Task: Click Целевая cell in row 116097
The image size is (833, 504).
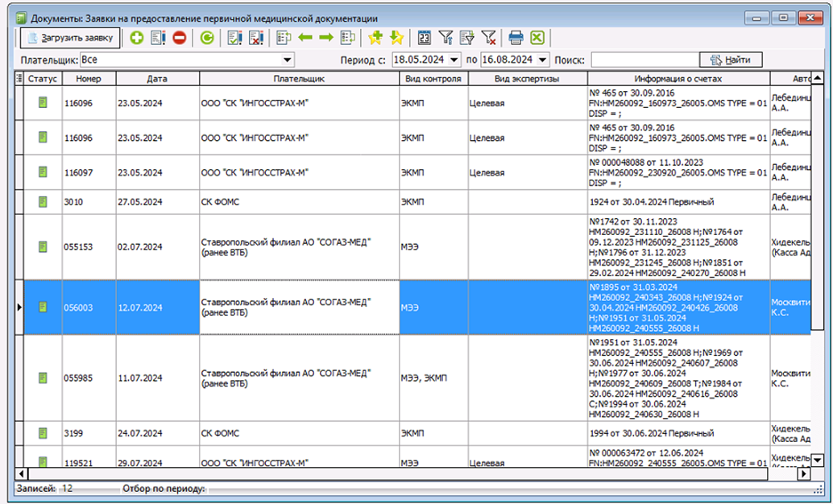Action: click(x=528, y=172)
